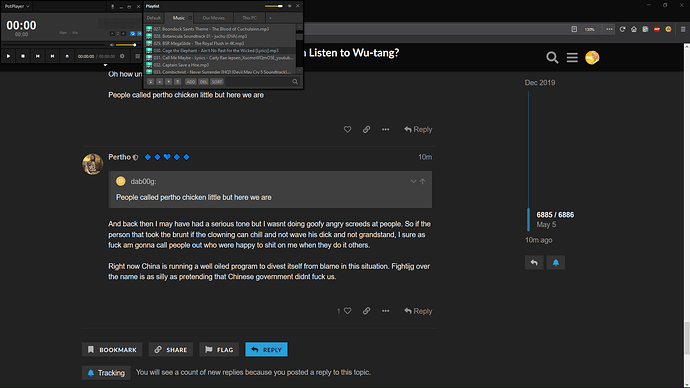Screen dimensions: 690x388
Task: Copy link to Pertho's post
Action: pos(366,311)
